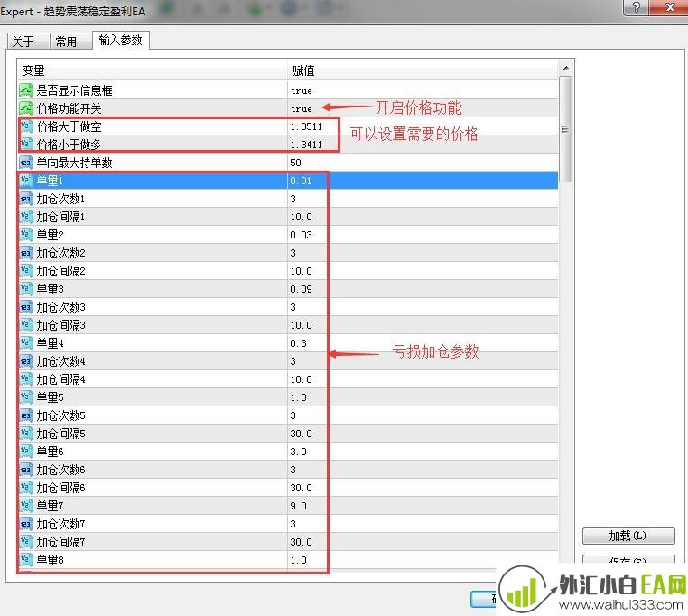Click the icon beside 单量3
The image size is (688, 616).
tap(26, 289)
